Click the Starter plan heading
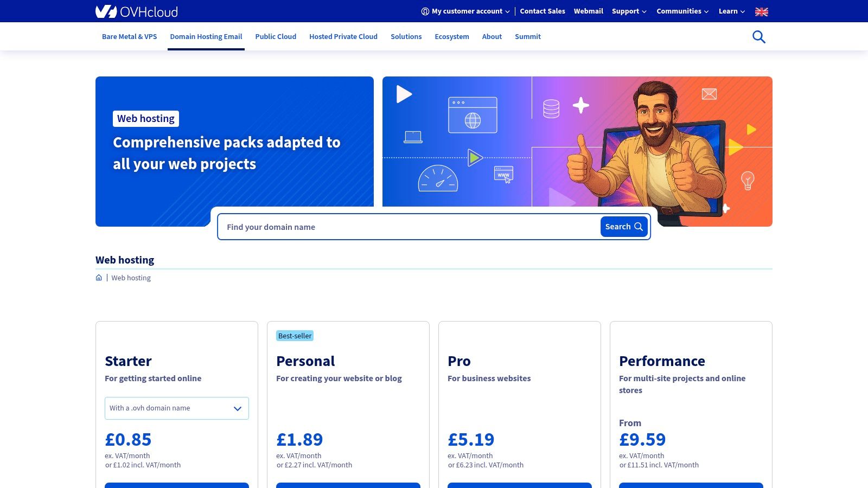This screenshot has height=488, width=868. point(128,361)
